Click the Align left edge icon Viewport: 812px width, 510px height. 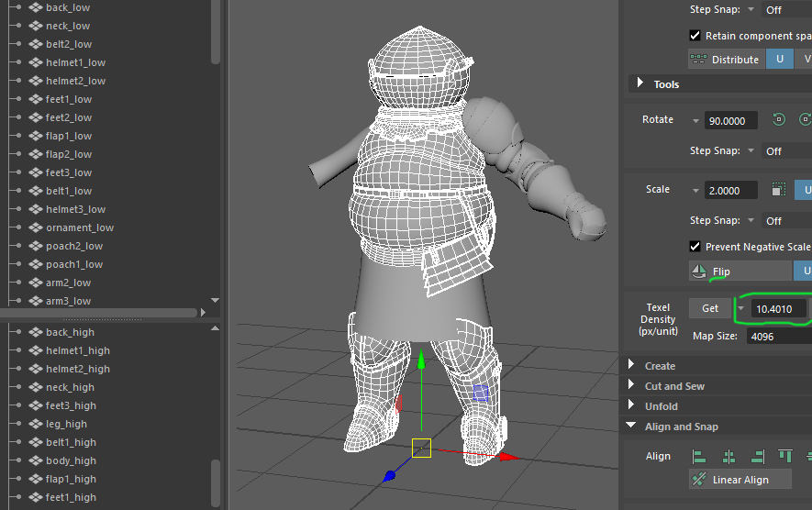699,456
